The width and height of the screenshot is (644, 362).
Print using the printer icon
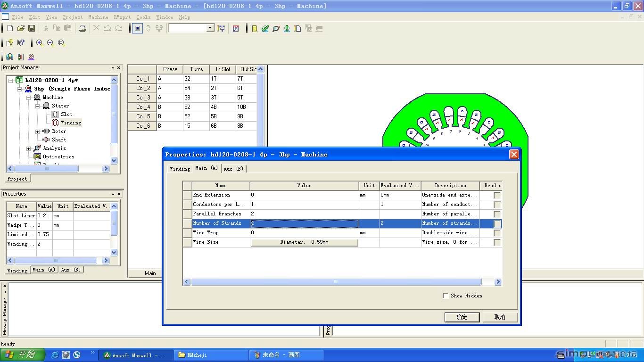click(82, 28)
